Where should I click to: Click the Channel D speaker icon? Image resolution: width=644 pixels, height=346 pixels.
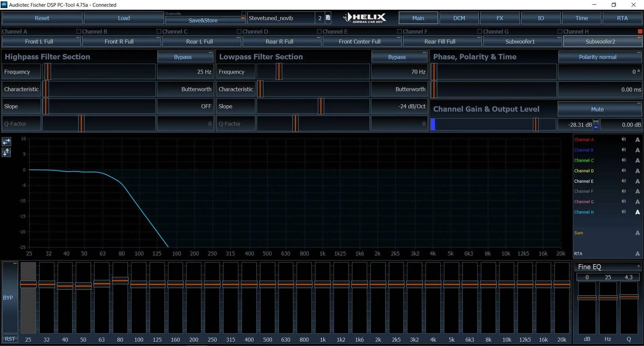tap(624, 171)
